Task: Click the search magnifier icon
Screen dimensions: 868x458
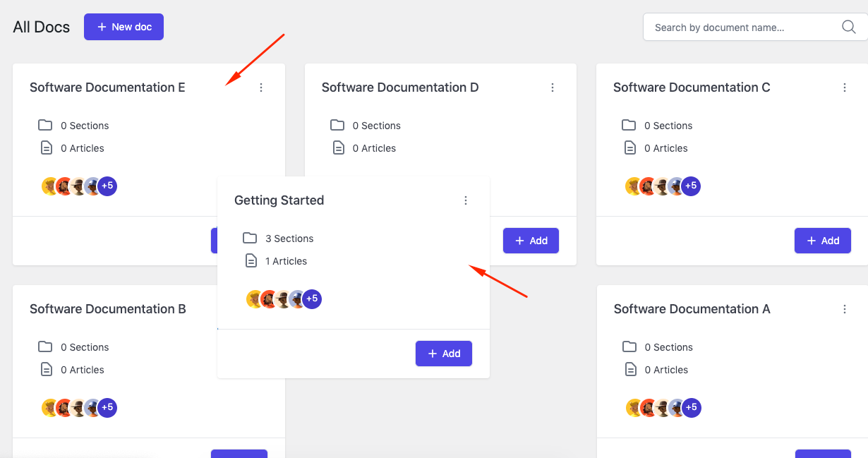Action: [849, 27]
